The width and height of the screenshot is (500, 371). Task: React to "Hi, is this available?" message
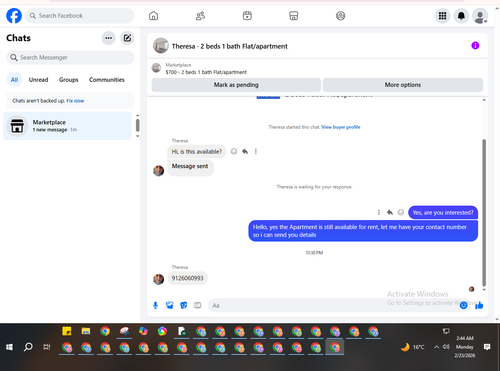pyautogui.click(x=234, y=151)
